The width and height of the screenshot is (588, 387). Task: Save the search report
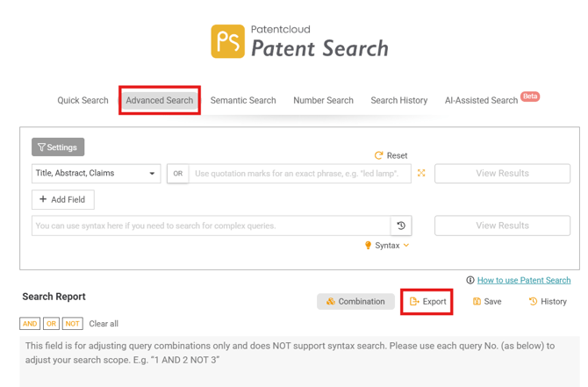(x=487, y=301)
